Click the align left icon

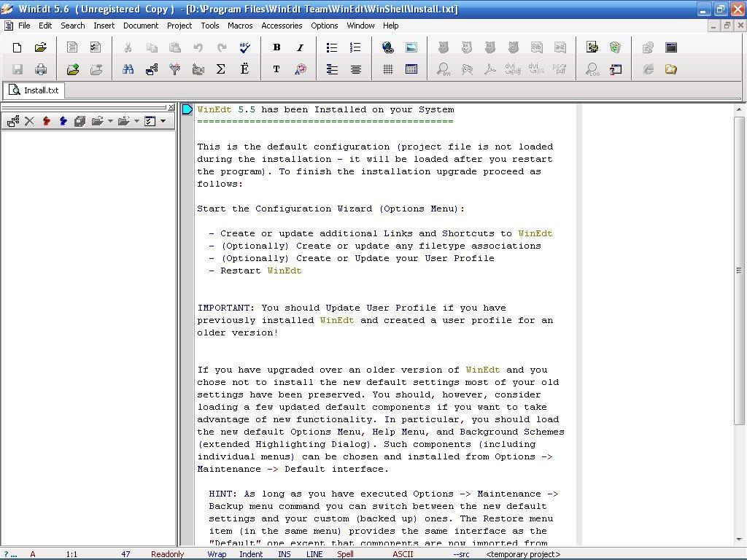332,69
